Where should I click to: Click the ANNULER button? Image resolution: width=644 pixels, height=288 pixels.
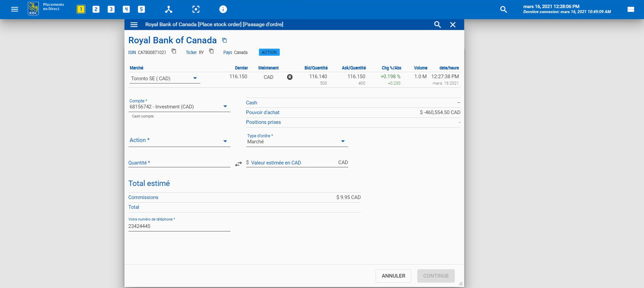coord(393,276)
